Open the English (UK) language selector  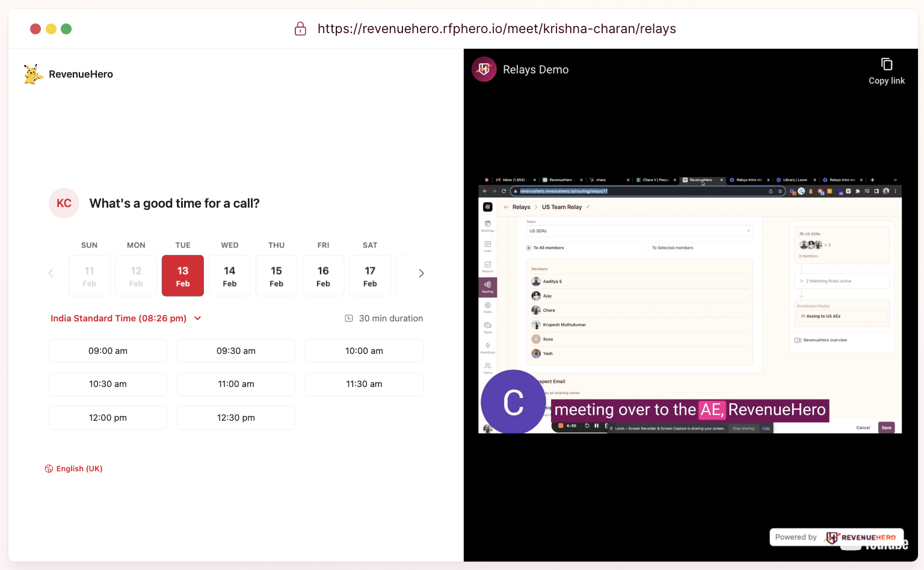coord(73,469)
